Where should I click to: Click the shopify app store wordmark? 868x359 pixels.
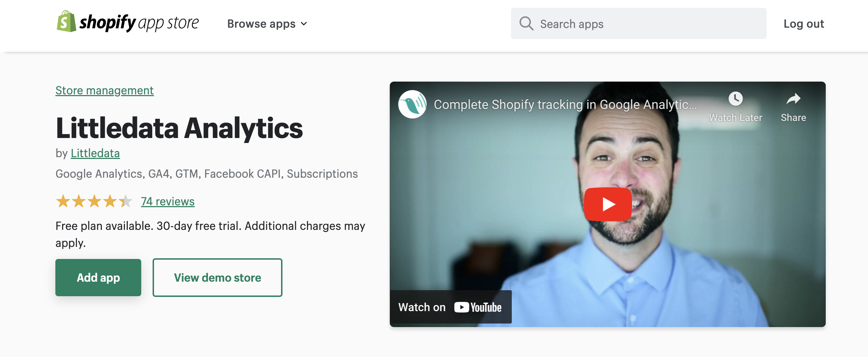pos(139,23)
